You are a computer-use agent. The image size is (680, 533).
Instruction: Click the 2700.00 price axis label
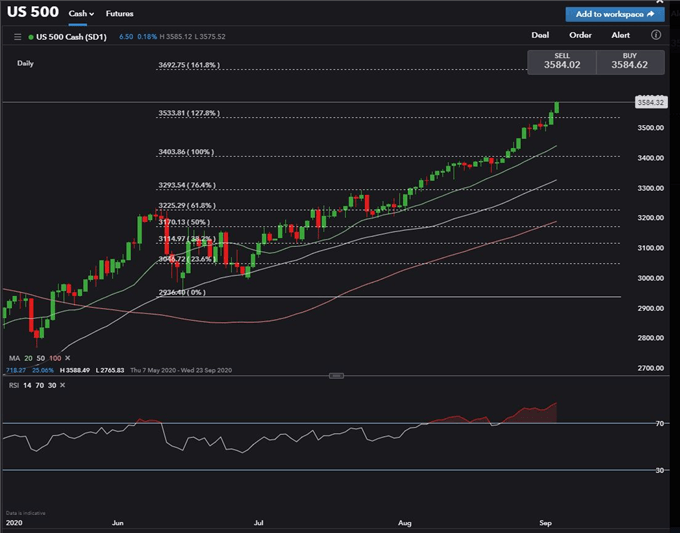pos(651,368)
